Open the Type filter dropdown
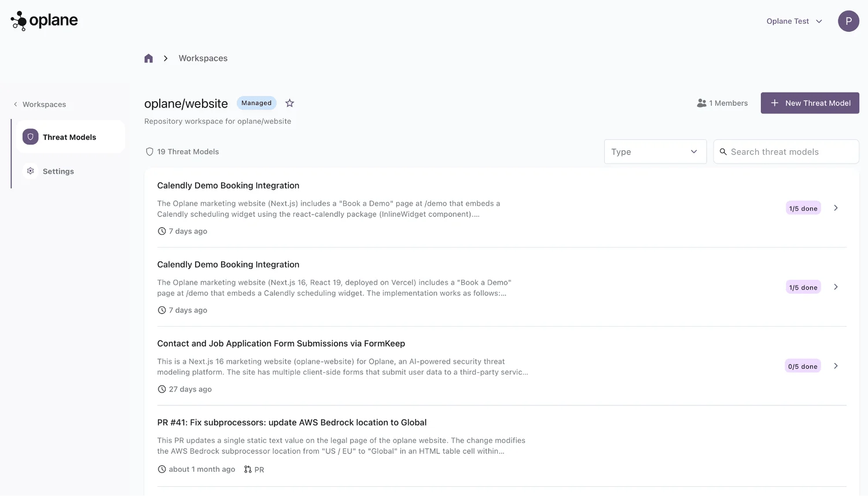 [655, 151]
